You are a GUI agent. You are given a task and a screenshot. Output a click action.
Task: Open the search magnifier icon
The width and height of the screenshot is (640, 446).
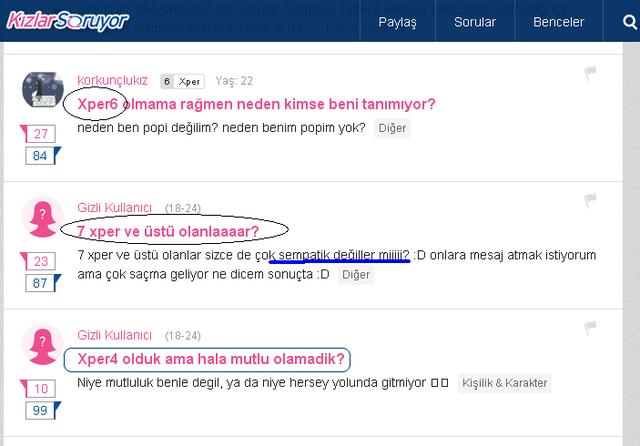pos(630,22)
